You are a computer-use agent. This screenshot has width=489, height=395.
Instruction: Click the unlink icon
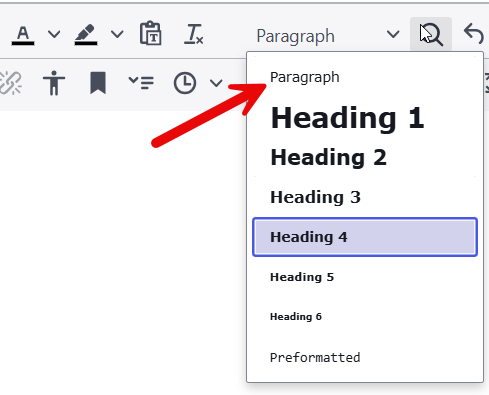(11, 83)
